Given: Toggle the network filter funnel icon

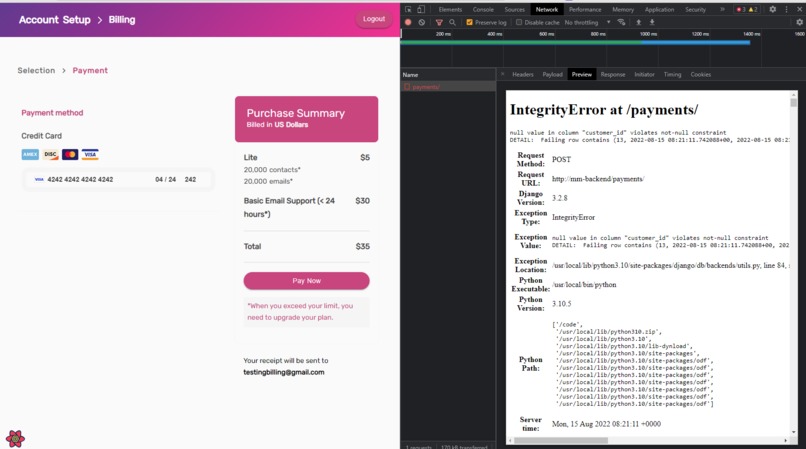Looking at the screenshot, I should (x=439, y=23).
